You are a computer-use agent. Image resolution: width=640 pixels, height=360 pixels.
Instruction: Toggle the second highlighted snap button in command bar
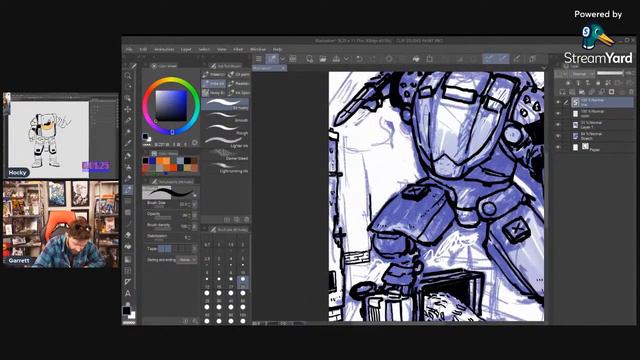503,59
